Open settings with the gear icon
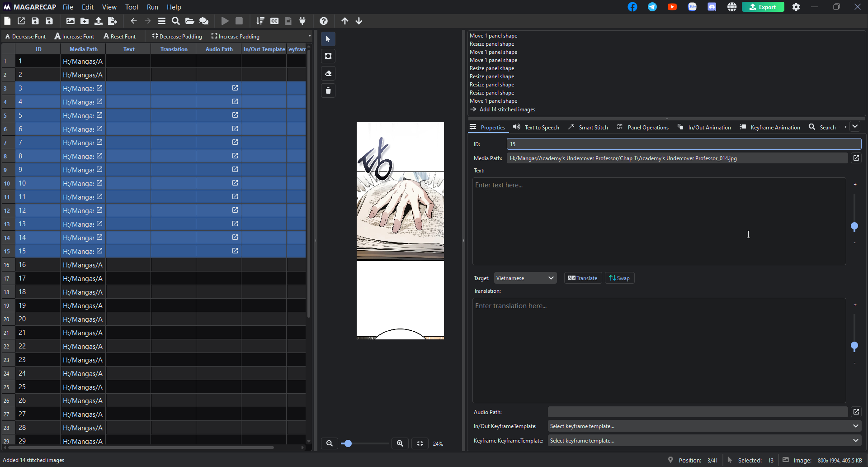This screenshot has height=467, width=868. 796,7
